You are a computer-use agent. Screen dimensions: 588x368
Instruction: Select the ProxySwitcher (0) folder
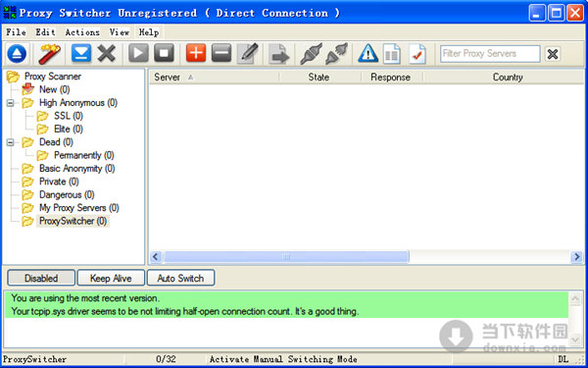click(x=73, y=221)
